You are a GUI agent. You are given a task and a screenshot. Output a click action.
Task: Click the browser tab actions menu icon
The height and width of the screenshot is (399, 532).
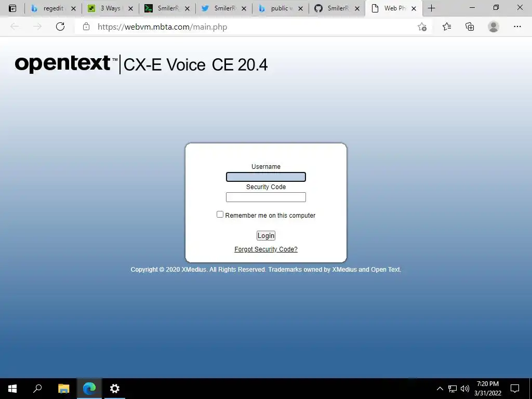(12, 8)
